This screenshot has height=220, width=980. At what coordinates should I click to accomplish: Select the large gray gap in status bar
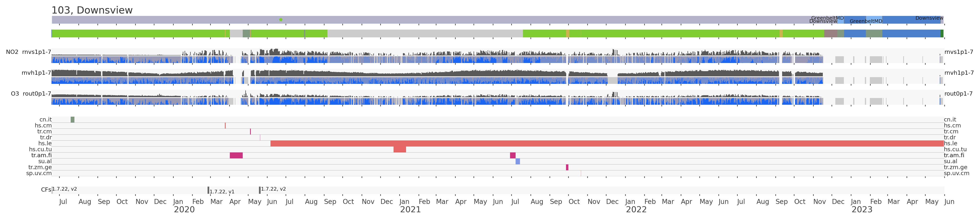pos(425,34)
